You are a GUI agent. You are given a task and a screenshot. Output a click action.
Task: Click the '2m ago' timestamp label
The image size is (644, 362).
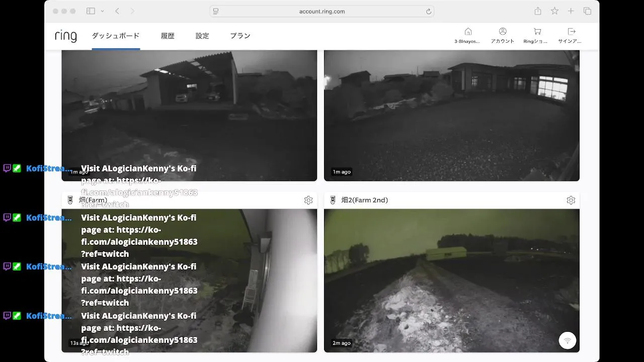342,343
